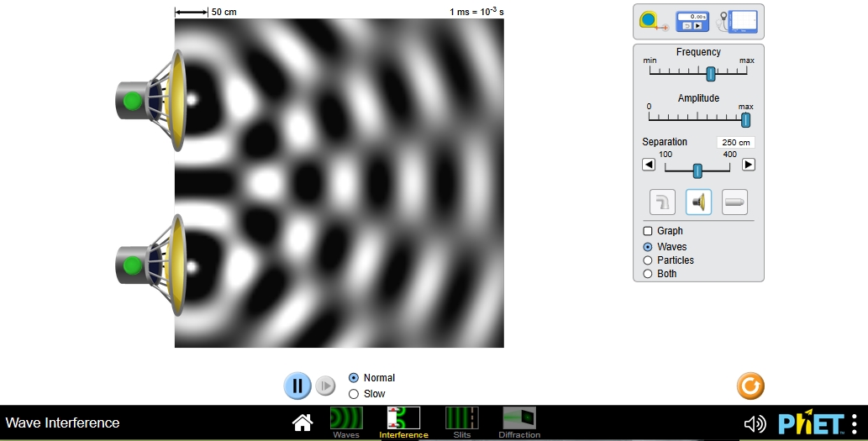Increase separation with right arrow
Image resolution: width=868 pixels, height=441 pixels.
pos(749,165)
